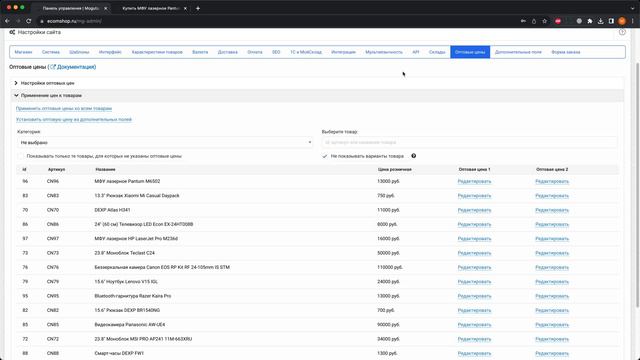Open the 'Доставка' tab
The height and width of the screenshot is (360, 640).
[228, 52]
